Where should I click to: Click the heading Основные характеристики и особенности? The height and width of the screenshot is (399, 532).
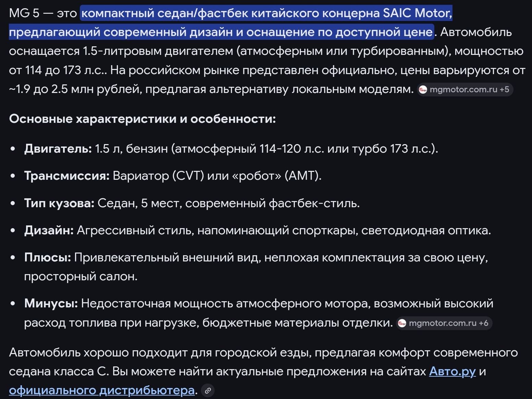pos(142,119)
